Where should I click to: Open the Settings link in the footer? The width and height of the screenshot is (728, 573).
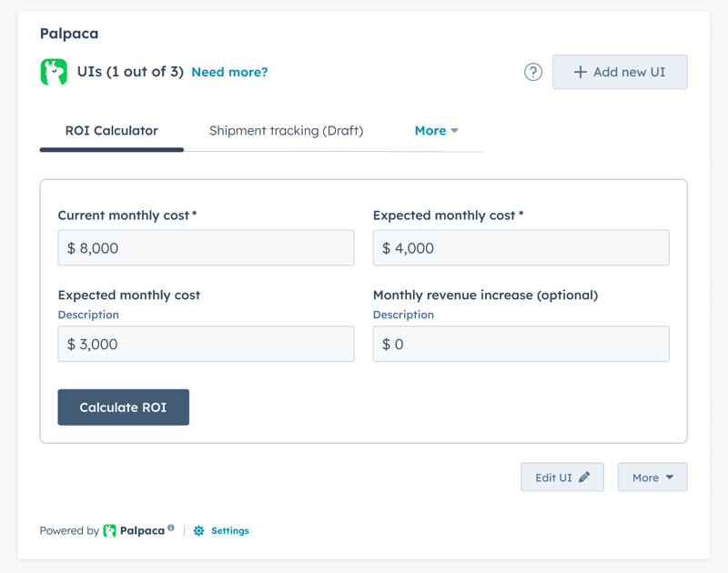click(229, 530)
